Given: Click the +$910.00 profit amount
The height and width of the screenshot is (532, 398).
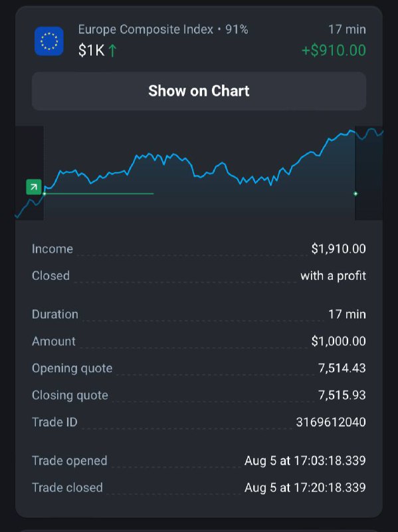Looking at the screenshot, I should point(334,51).
